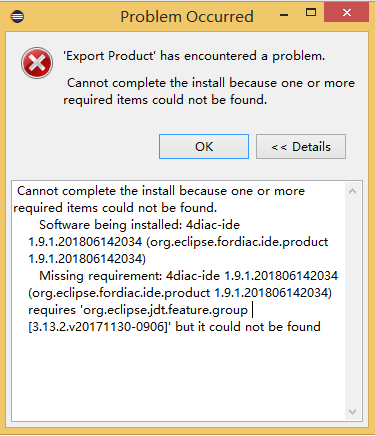Click first line of the details pane

[161, 191]
